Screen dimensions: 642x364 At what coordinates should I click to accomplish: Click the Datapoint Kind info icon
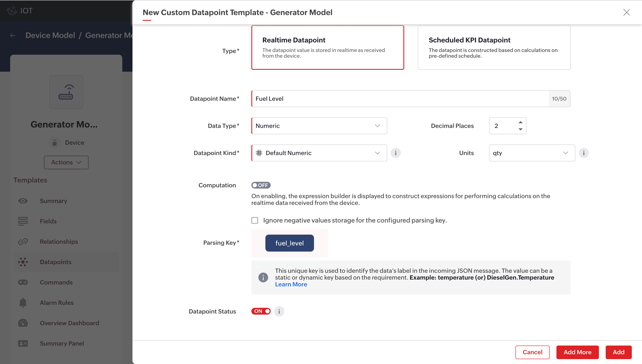pyautogui.click(x=396, y=153)
